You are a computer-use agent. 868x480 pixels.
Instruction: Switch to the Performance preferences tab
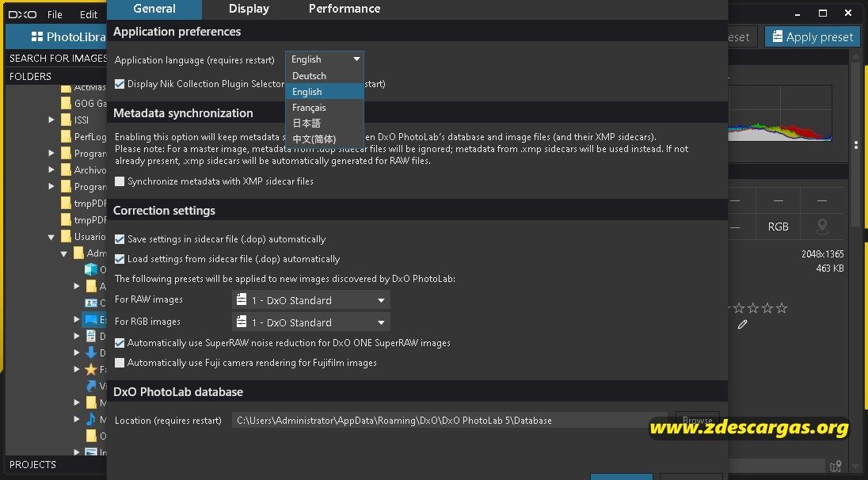(x=345, y=9)
